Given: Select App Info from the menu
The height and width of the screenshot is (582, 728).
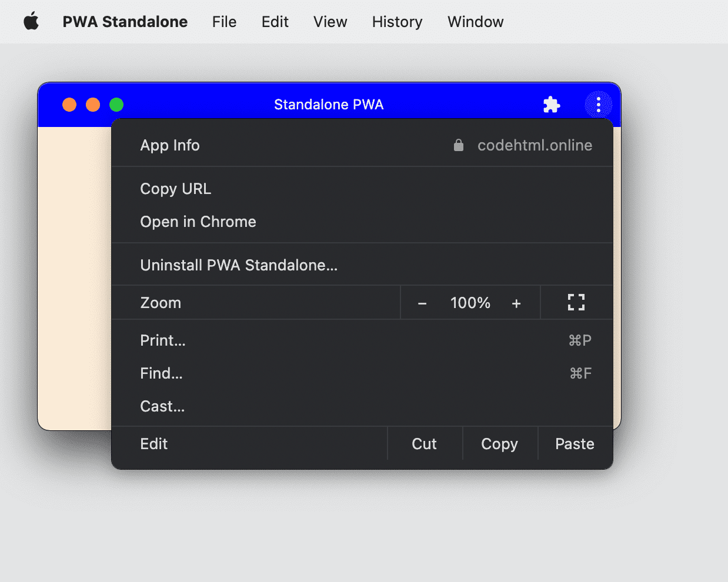Looking at the screenshot, I should pyautogui.click(x=169, y=145).
